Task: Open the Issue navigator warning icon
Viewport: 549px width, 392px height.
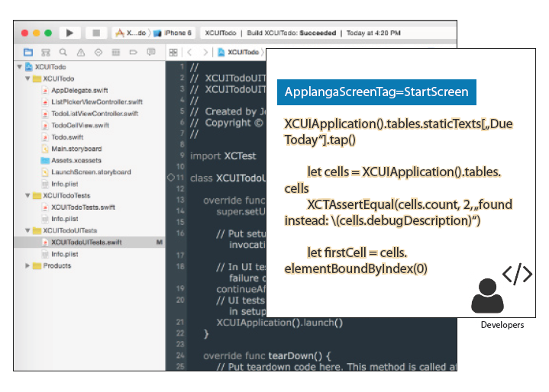Action: (81, 53)
